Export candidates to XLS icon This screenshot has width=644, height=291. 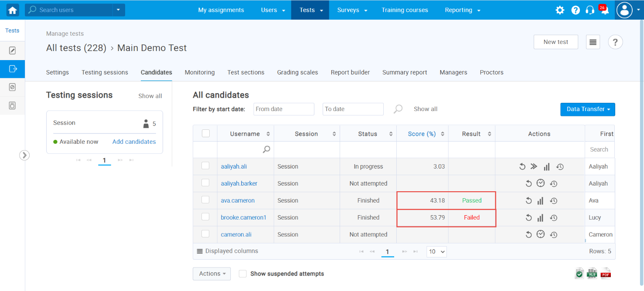click(592, 273)
